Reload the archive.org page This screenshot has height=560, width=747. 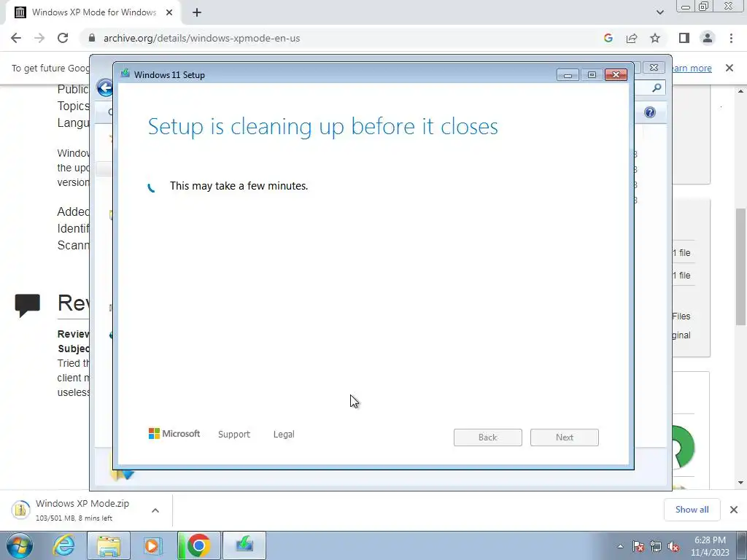63,38
